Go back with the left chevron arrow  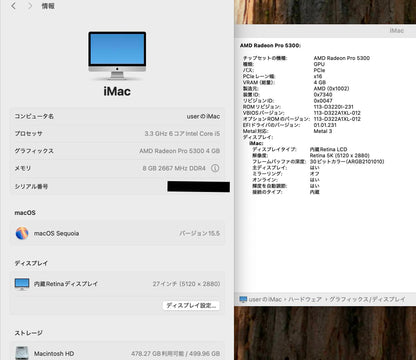[x=13, y=6]
